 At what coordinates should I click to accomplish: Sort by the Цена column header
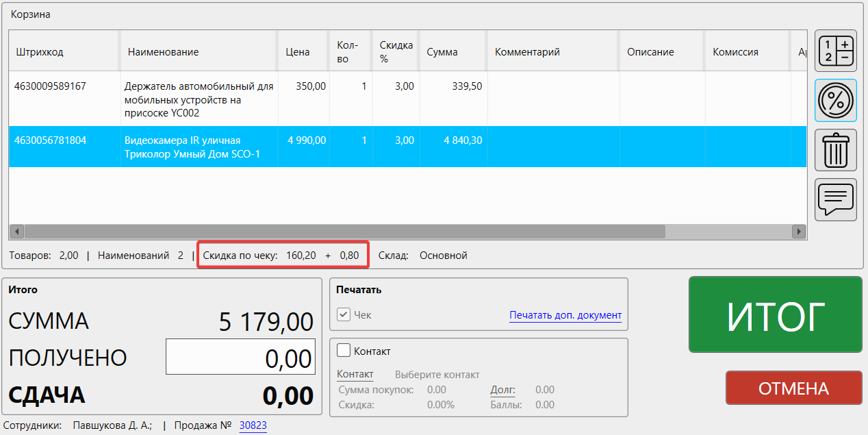point(297,52)
